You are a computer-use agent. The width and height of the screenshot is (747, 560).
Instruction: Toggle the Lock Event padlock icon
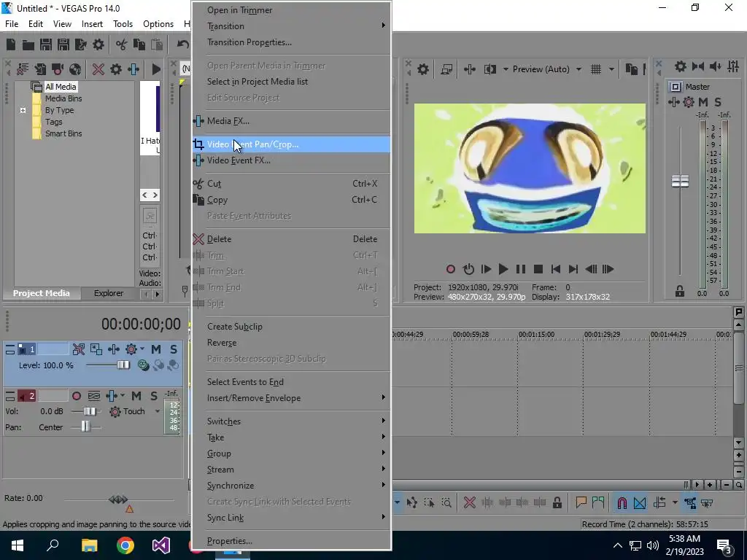[x=557, y=502]
